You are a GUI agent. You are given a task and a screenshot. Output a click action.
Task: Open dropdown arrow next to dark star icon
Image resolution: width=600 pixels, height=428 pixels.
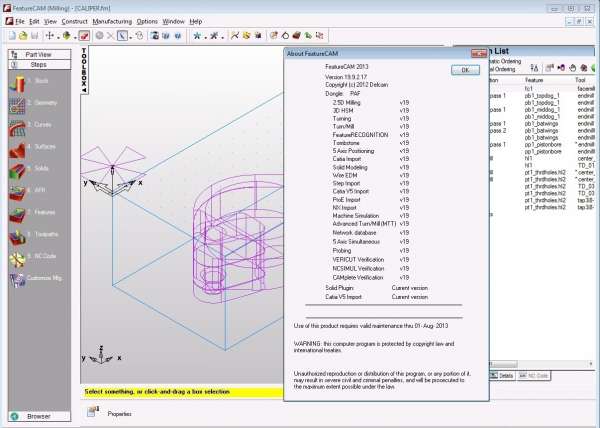[222, 37]
